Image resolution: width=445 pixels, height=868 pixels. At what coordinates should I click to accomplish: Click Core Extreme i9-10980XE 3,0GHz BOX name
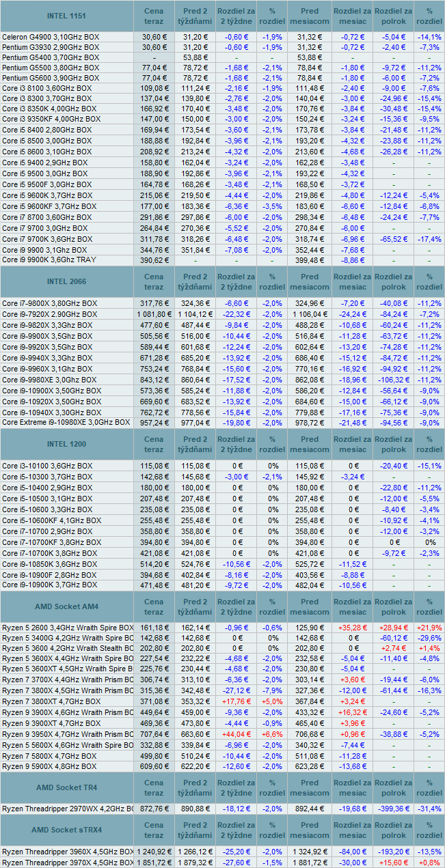click(x=66, y=423)
